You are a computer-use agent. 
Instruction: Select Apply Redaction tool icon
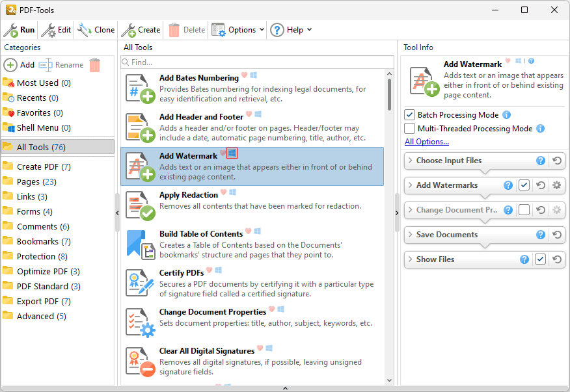(141, 205)
